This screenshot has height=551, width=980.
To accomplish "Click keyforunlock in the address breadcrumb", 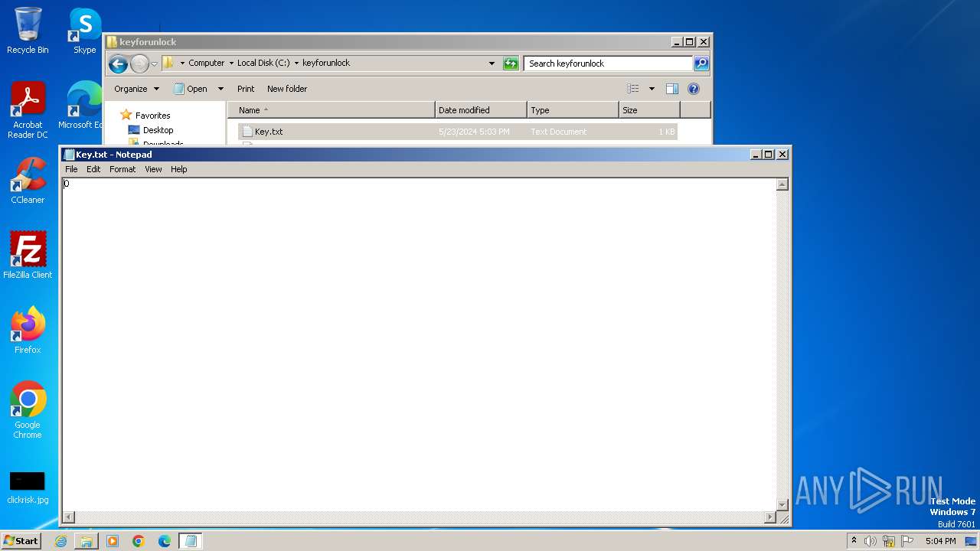I will click(x=326, y=63).
